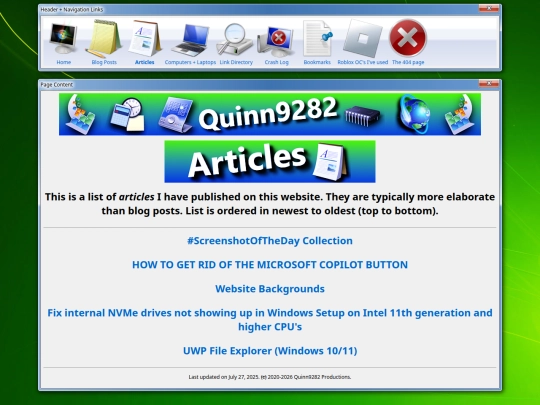Open the Roblox OC's icon
The height and width of the screenshot is (405, 540).
click(x=363, y=39)
